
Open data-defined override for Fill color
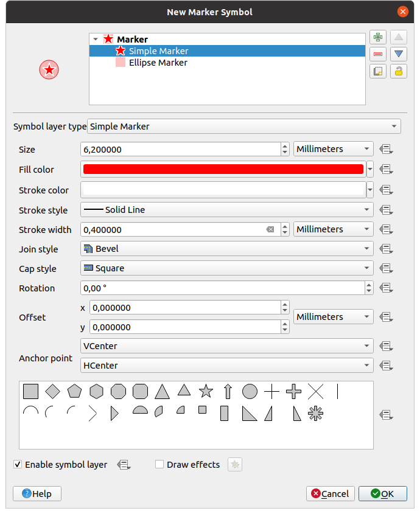(385, 170)
